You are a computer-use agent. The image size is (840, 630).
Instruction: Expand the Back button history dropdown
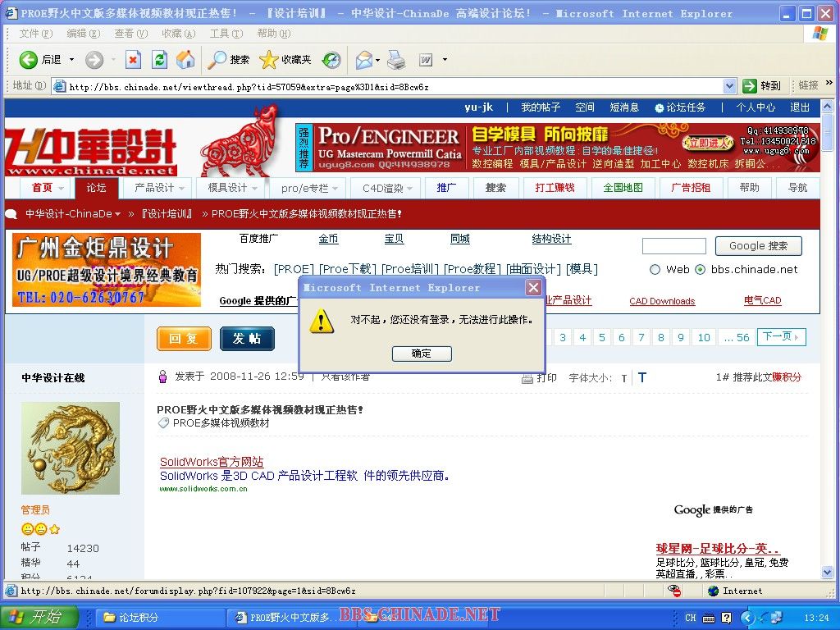click(71, 59)
